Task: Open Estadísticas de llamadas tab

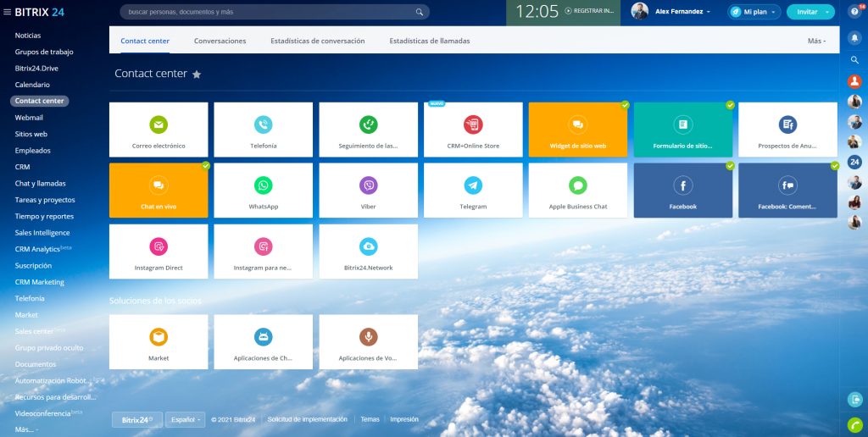Action: (x=429, y=41)
